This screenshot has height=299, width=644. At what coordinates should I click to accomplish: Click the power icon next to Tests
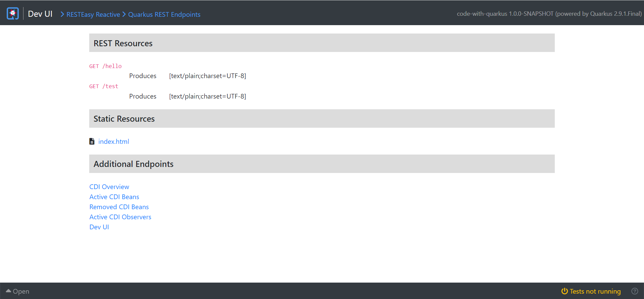click(565, 291)
